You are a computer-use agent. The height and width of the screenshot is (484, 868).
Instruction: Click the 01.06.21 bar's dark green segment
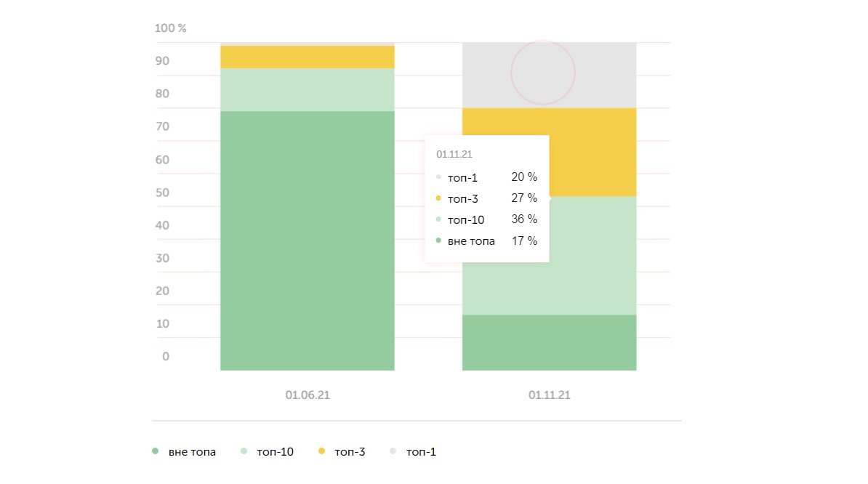tap(307, 240)
